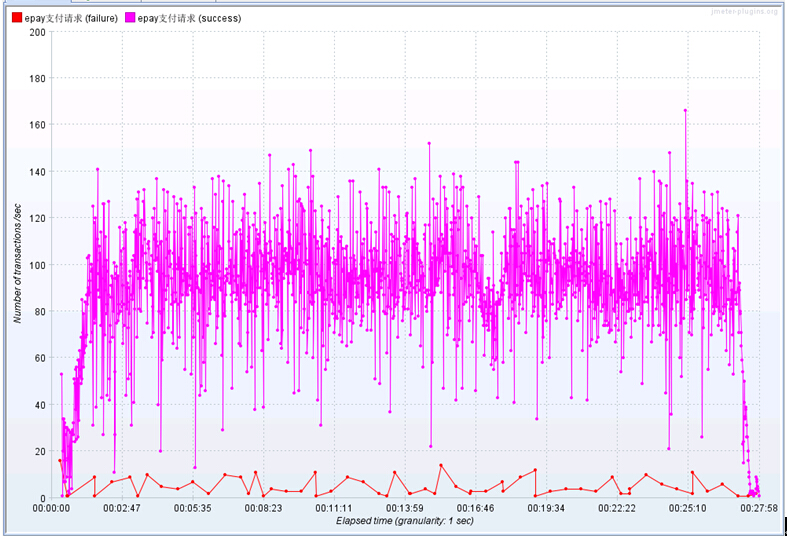Click the red failure legend swatch
This screenshot has height=539, width=787.
coord(17,18)
